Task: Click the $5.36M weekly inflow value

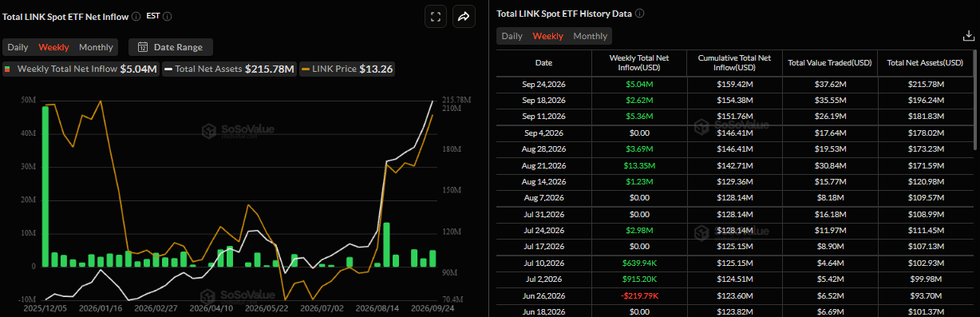Action: [638, 117]
